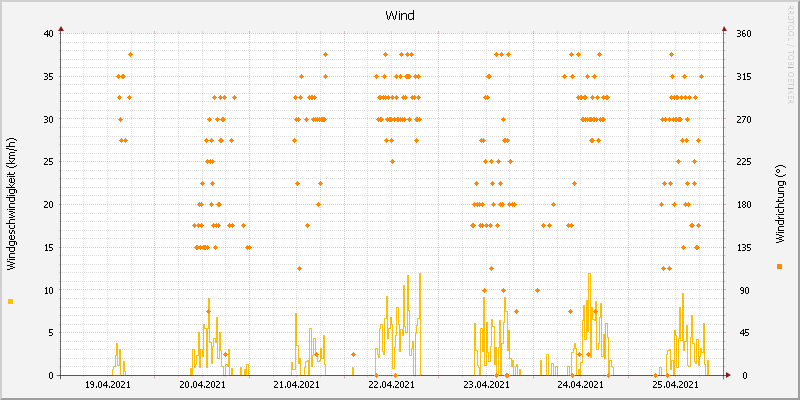The height and width of the screenshot is (400, 800).
Task: Click the date label 22.04.2021
Action: coord(391,385)
